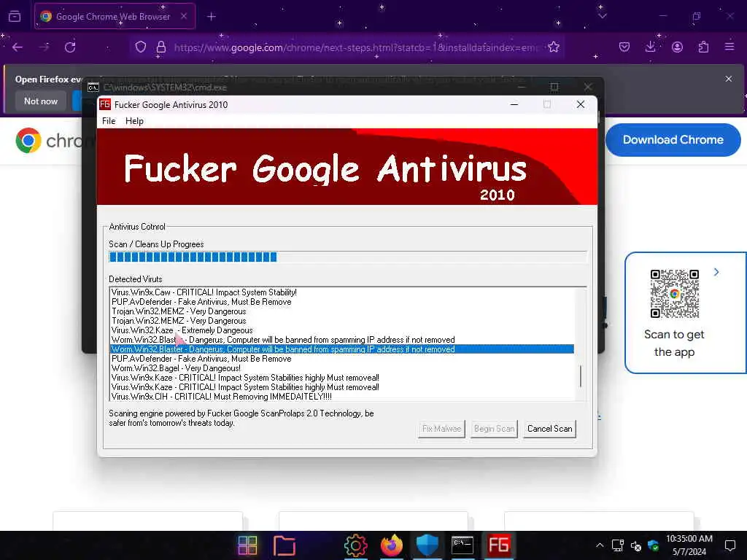This screenshot has height=560, width=747.
Task: Open the notification center icon
Action: [729, 545]
